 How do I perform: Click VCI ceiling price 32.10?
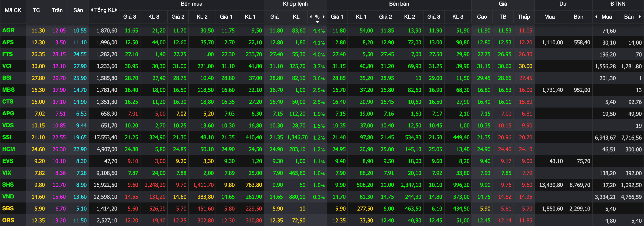click(x=59, y=66)
